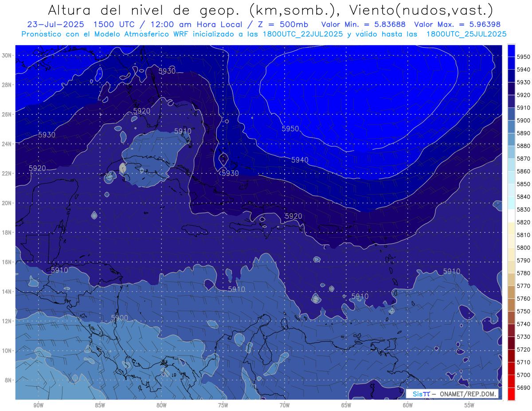Select the 10N latitude axis label
Screen dimensions: 532x411
click(8, 350)
